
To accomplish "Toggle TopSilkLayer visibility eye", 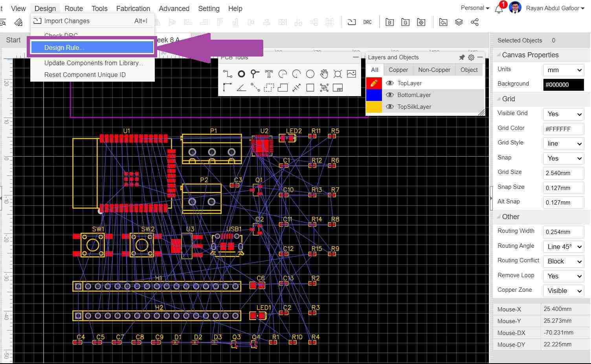I will point(390,107).
